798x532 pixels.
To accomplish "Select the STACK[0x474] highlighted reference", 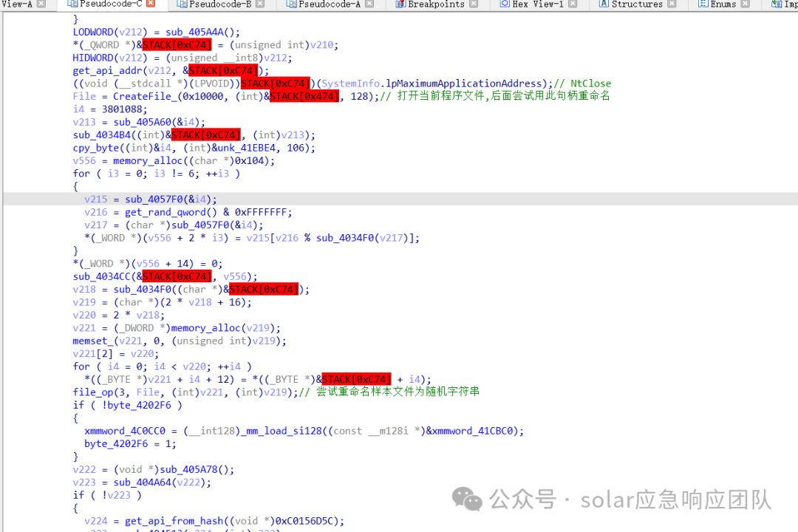I will coord(304,96).
